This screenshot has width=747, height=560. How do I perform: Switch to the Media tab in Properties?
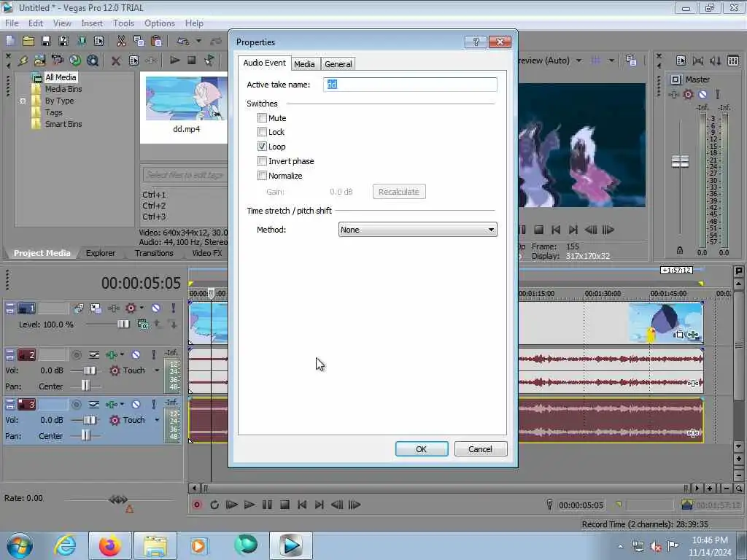point(304,64)
